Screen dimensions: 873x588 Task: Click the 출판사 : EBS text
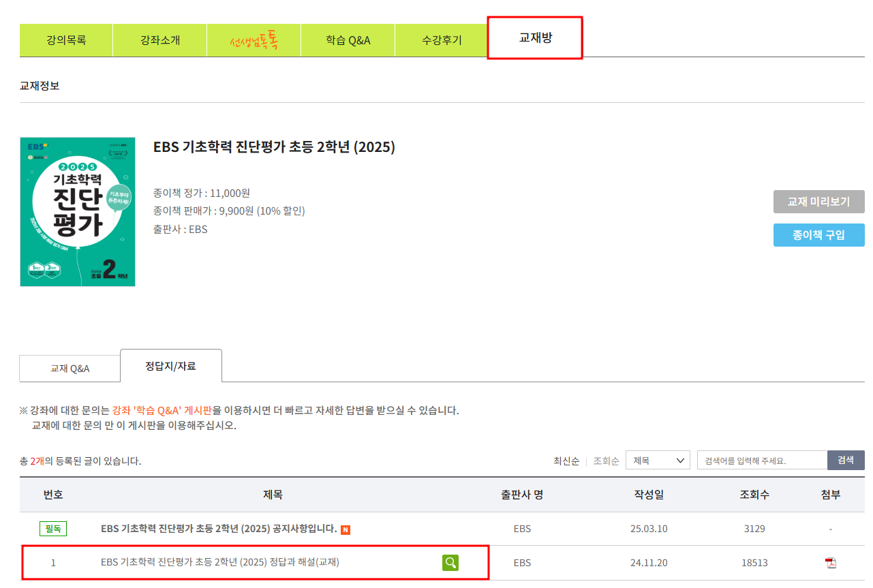coord(181,229)
